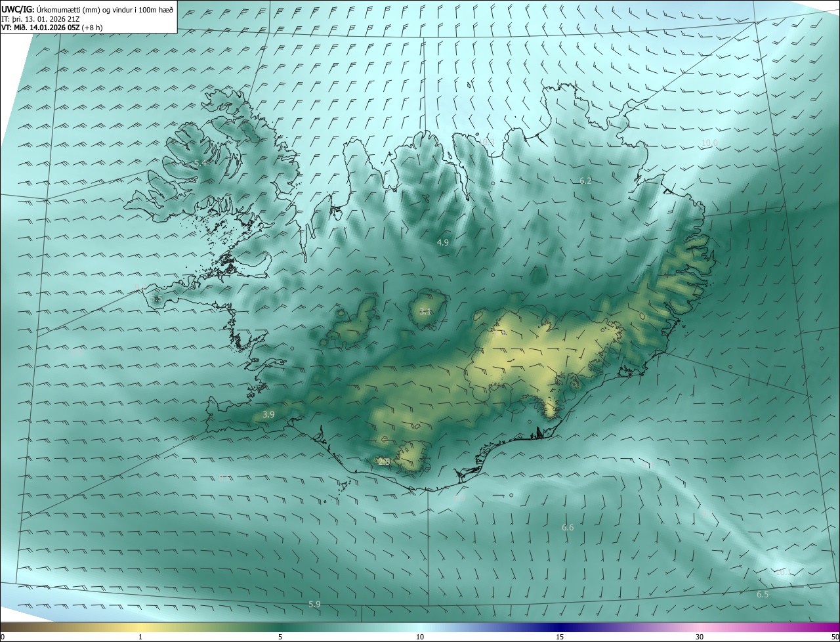Click the '50' tick on the colour scale
This screenshot has height=642, width=840.
point(835,637)
